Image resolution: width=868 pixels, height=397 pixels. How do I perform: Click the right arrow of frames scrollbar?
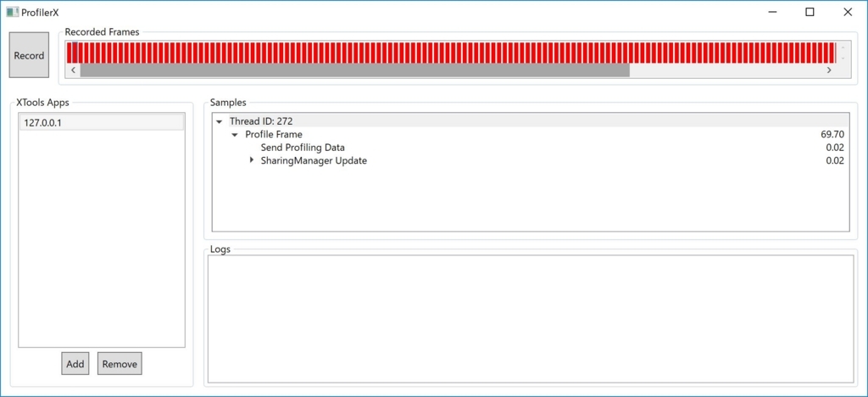click(829, 70)
